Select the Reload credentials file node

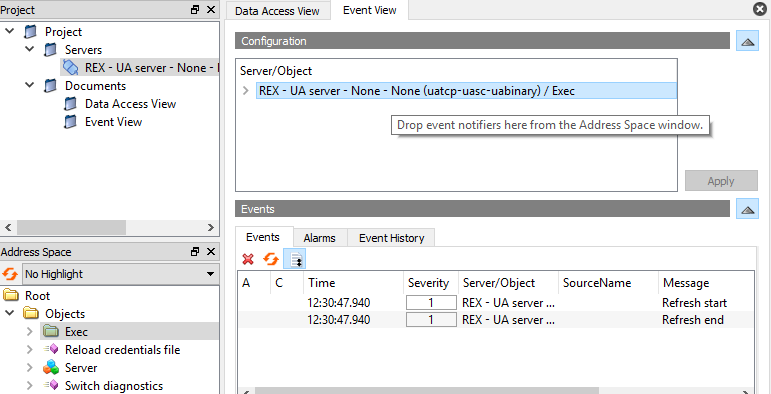point(122,350)
